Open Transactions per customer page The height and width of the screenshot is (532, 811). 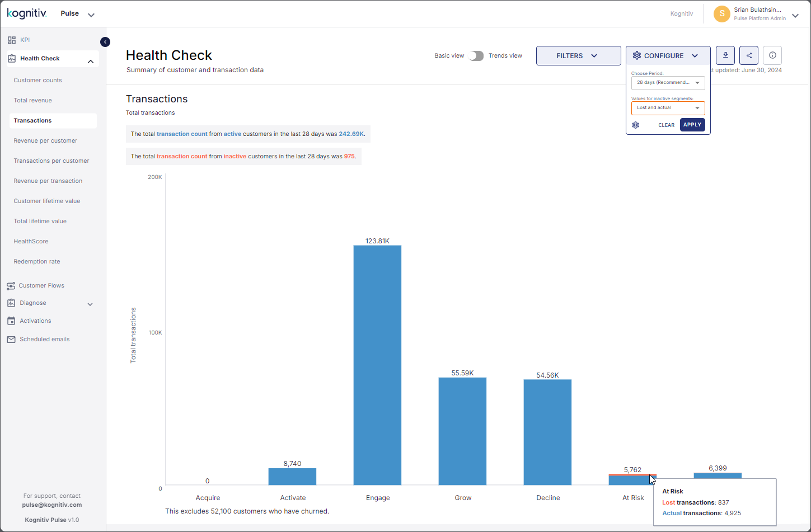pos(51,161)
